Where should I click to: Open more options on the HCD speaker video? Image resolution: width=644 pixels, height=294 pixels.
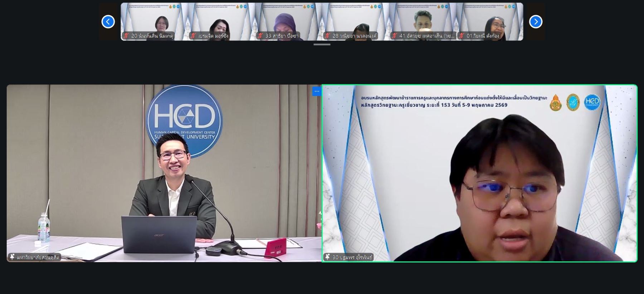pyautogui.click(x=317, y=91)
